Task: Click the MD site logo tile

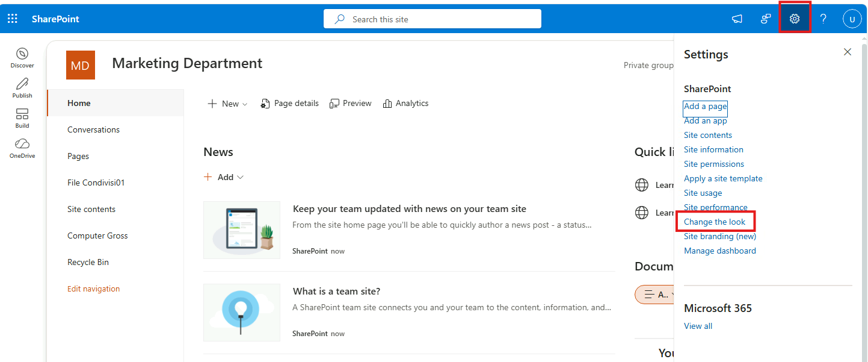Action: click(x=81, y=65)
